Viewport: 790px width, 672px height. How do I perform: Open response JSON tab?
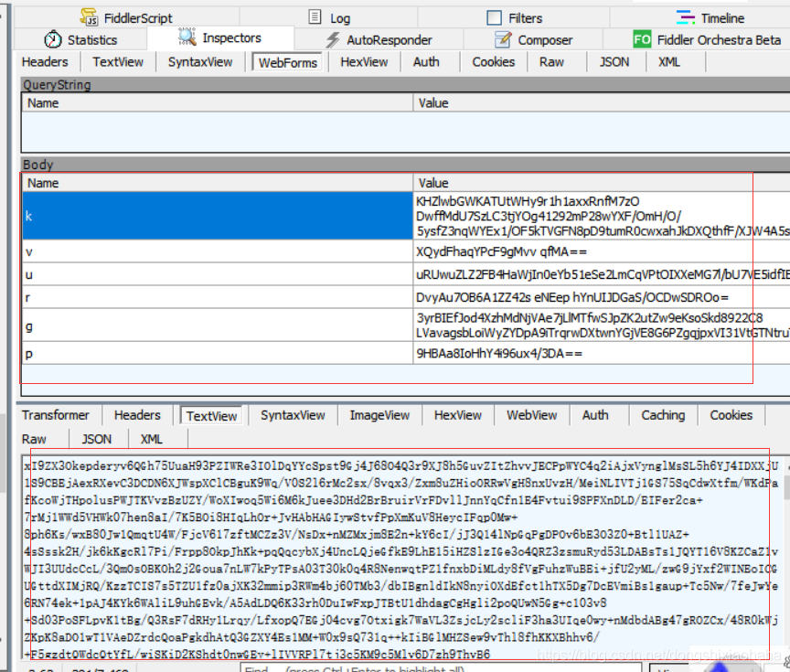96,439
